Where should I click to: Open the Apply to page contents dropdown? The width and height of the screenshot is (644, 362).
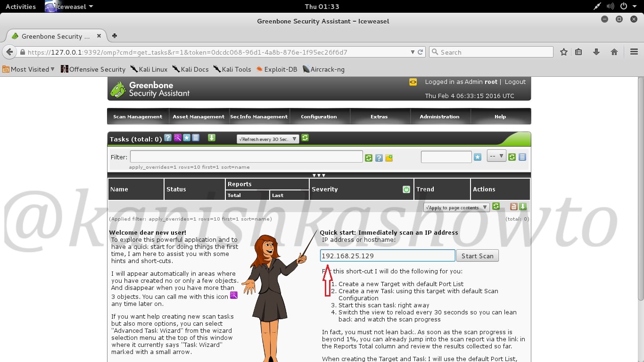pos(456,207)
